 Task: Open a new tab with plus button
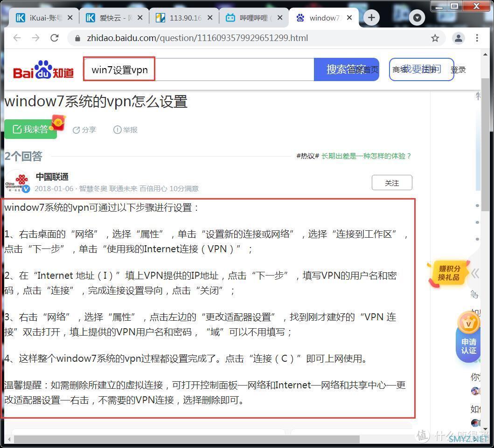point(371,18)
